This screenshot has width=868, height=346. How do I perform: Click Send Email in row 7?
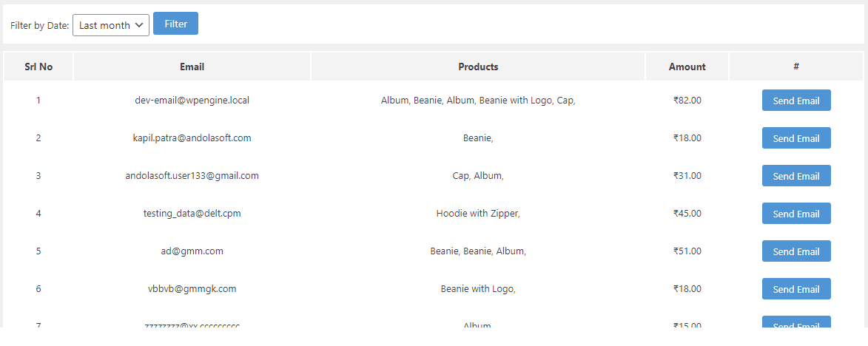point(796,322)
